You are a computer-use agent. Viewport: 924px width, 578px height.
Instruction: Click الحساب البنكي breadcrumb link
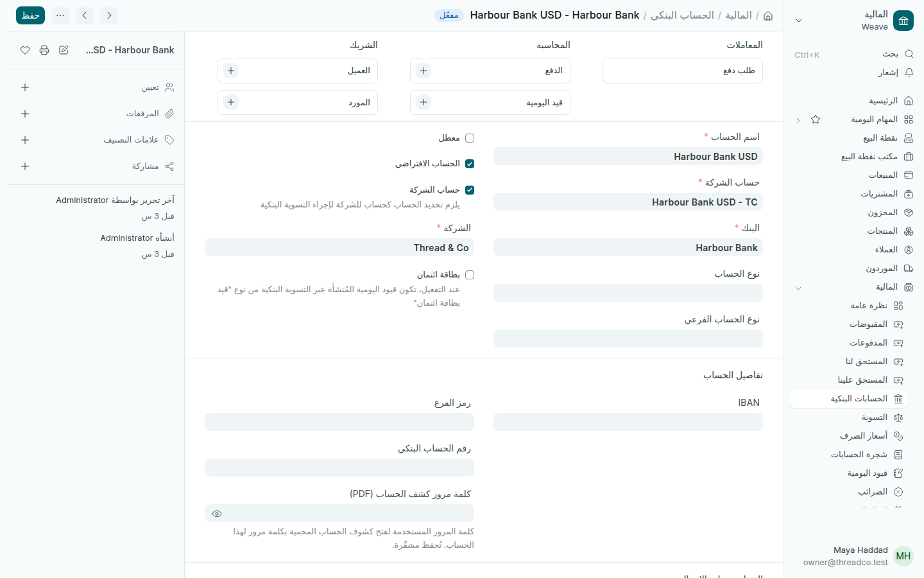click(x=682, y=15)
